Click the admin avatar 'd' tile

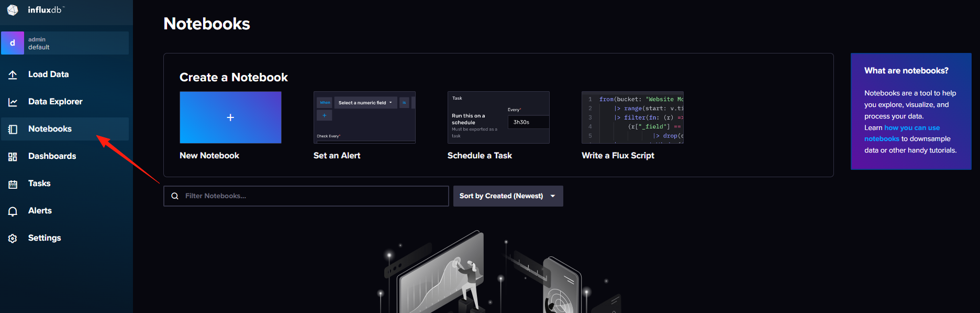13,43
